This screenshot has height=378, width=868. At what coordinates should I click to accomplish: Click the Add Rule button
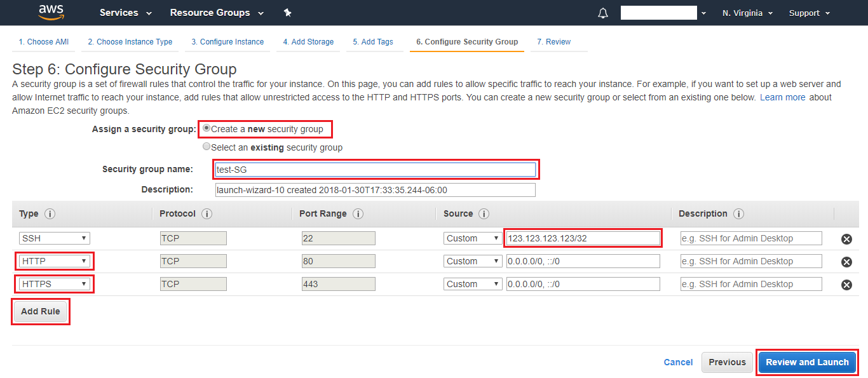[x=41, y=312]
